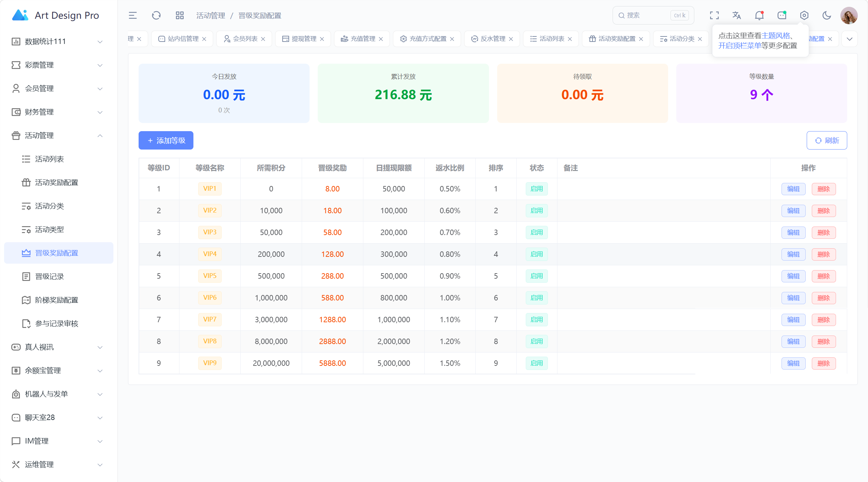The width and height of the screenshot is (868, 482).
Task: Collapse sidebar with the menu toggle icon
Action: point(132,15)
